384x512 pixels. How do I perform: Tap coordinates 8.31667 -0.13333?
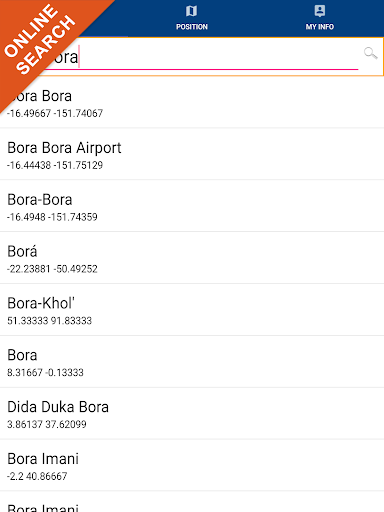click(x=45, y=372)
